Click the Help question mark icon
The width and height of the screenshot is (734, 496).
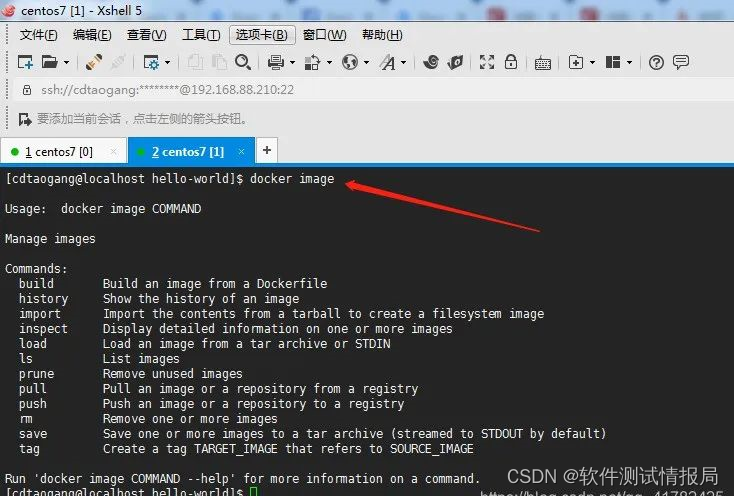coord(656,62)
